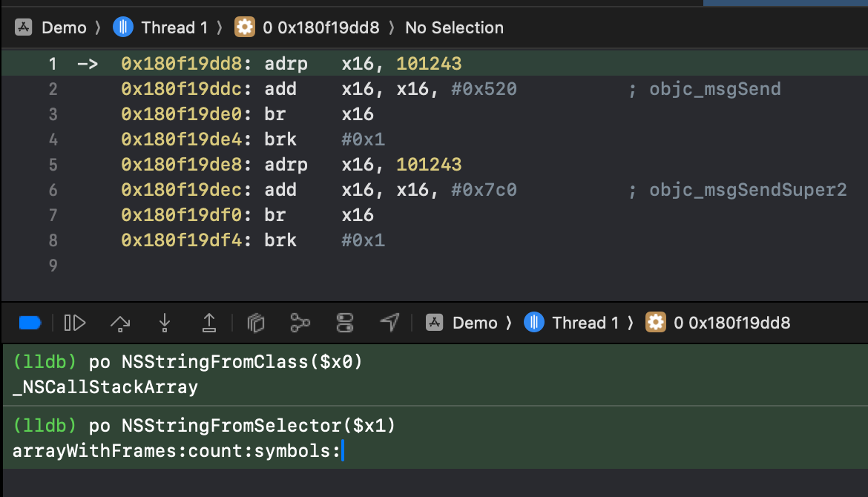Open the No Selection jump bar item

tap(454, 27)
